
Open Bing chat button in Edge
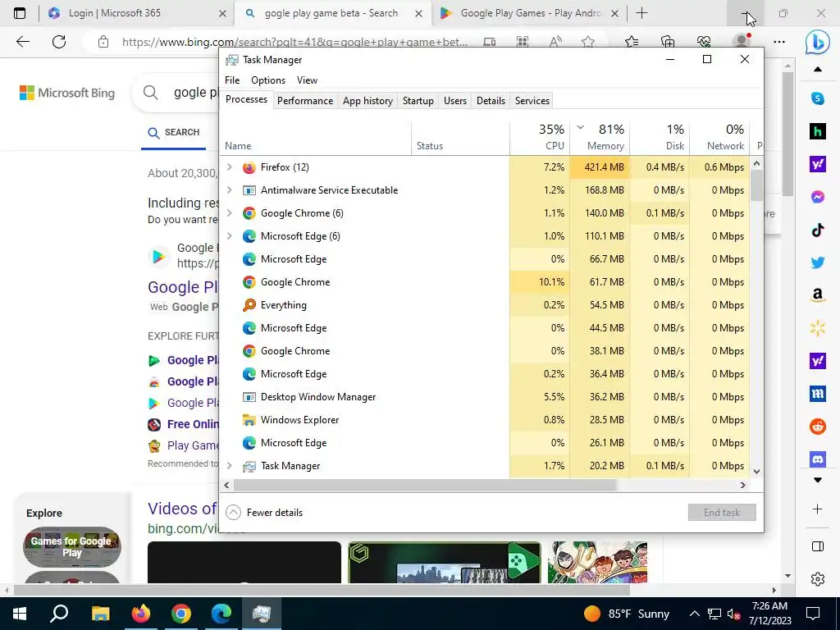tap(818, 42)
